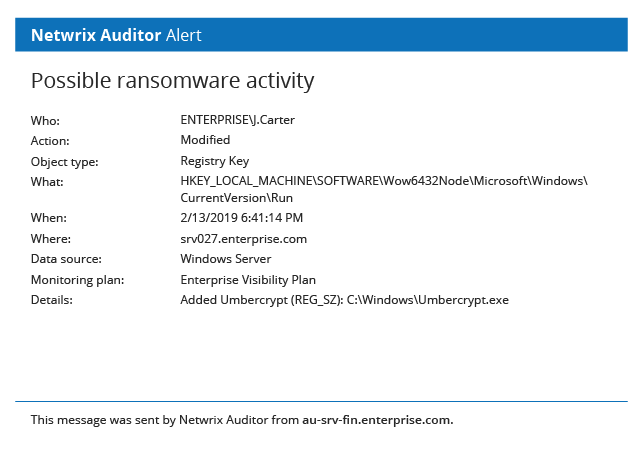Select the Added Umbercrypt details text
This screenshot has height=450, width=640.
[344, 300]
